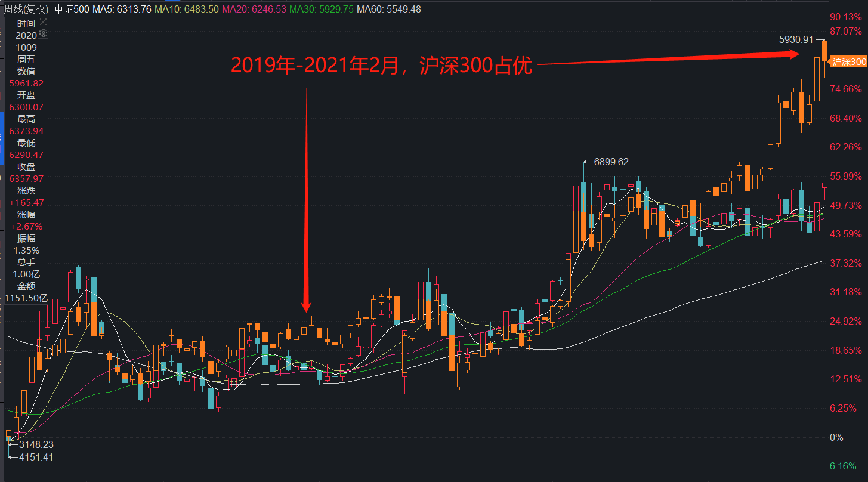Screen dimensions: 868x482
Task: Select the 中证500 index name in the header
Action: [x=72, y=9]
